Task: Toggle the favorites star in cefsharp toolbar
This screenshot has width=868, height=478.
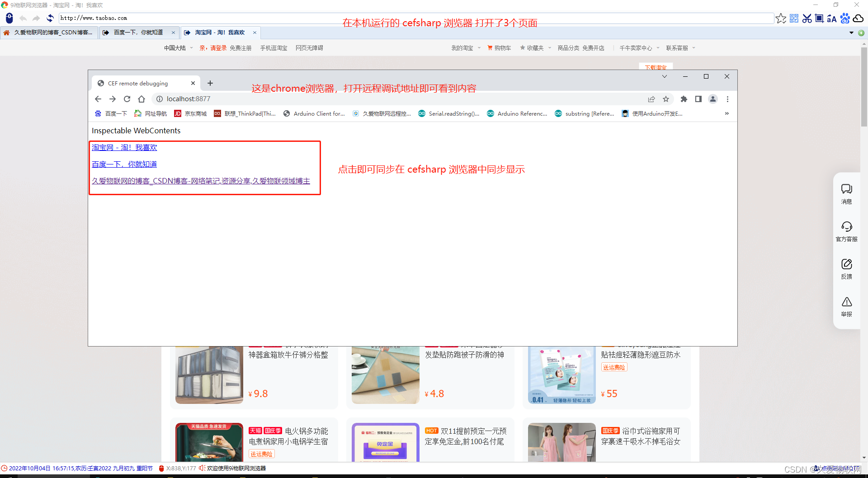Action: coord(781,18)
